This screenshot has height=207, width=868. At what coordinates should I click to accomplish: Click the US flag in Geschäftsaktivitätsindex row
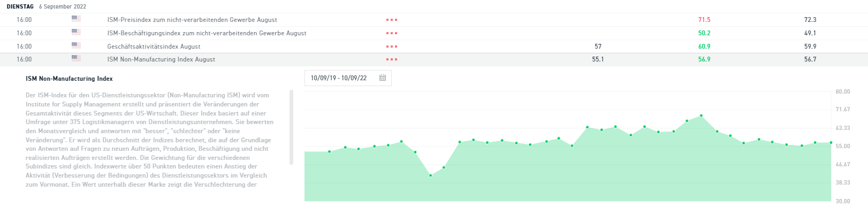coord(76,45)
